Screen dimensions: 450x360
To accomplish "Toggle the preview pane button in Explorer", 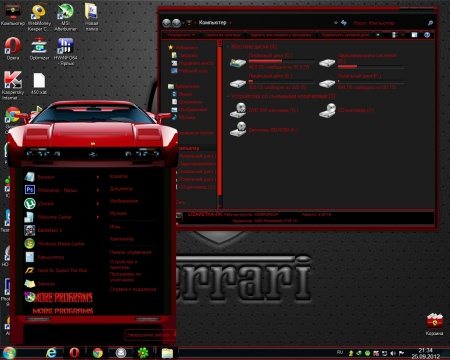I will (414, 35).
